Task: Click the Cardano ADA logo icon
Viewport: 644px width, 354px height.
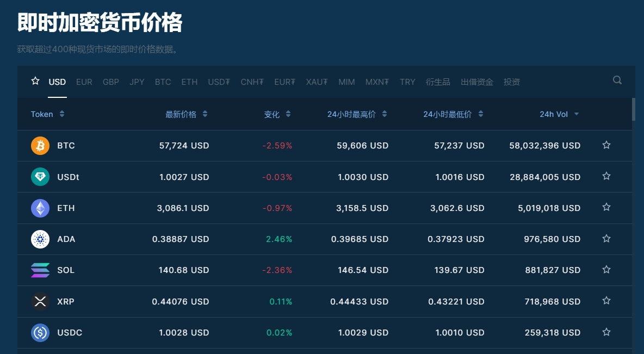Action: pyautogui.click(x=40, y=239)
